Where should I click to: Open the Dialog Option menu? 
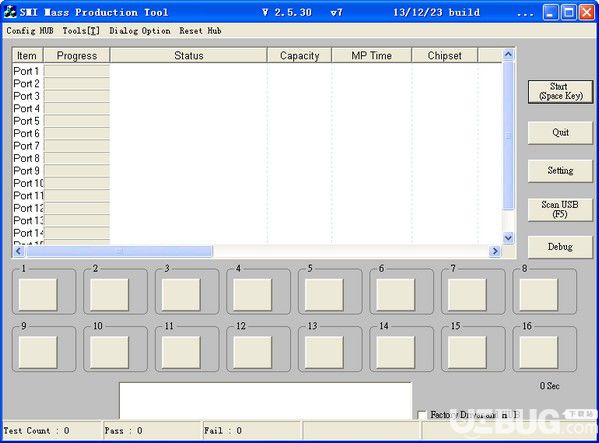[x=140, y=31]
